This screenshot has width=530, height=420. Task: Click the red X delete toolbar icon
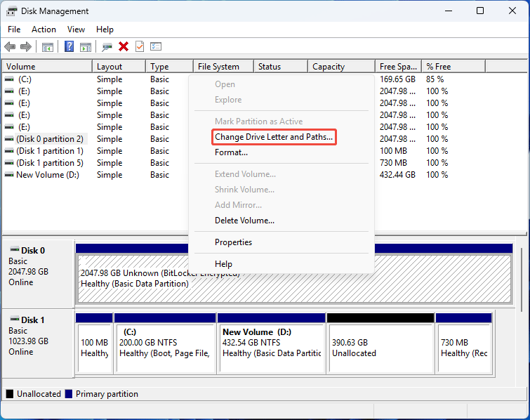click(124, 46)
